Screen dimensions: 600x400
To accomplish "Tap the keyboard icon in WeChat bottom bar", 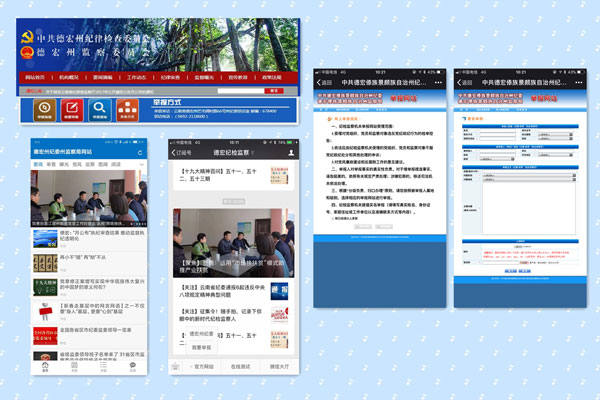I will pos(175,366).
